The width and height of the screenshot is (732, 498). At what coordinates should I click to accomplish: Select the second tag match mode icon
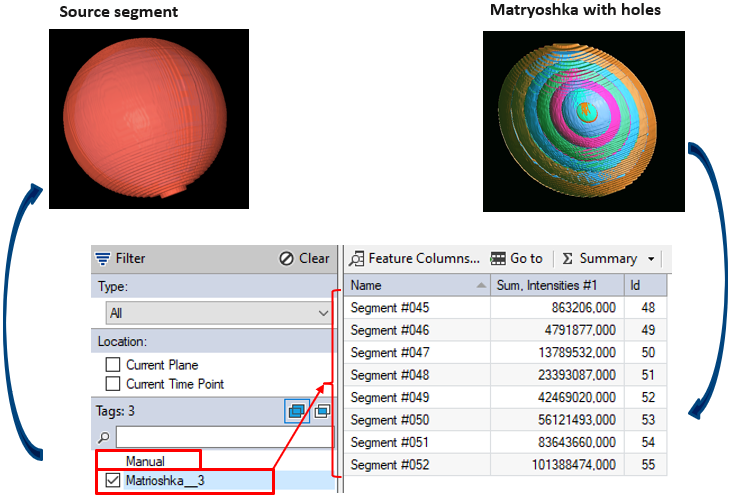tap(322, 411)
